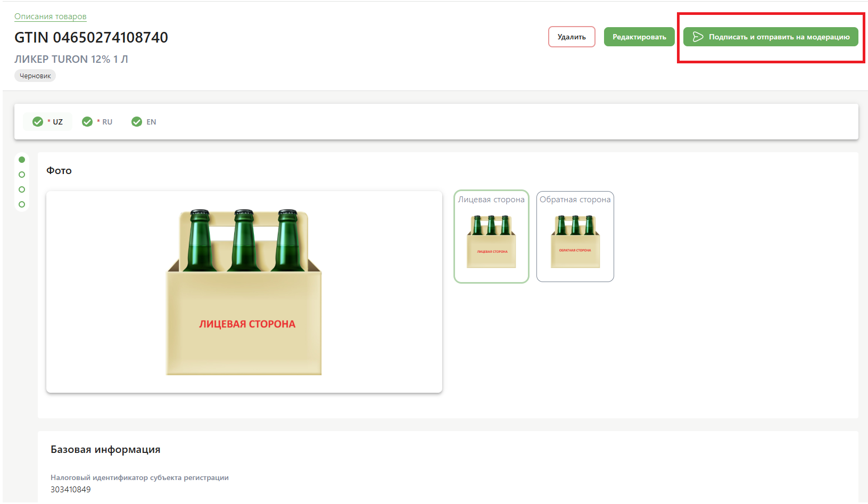Click the tax identifier value 303410849
The width and height of the screenshot is (868, 504).
71,490
